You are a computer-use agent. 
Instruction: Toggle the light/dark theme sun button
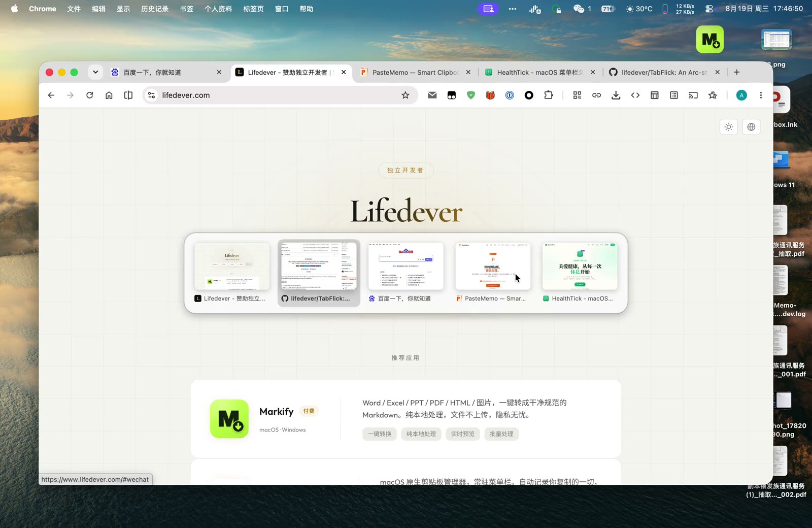point(729,127)
